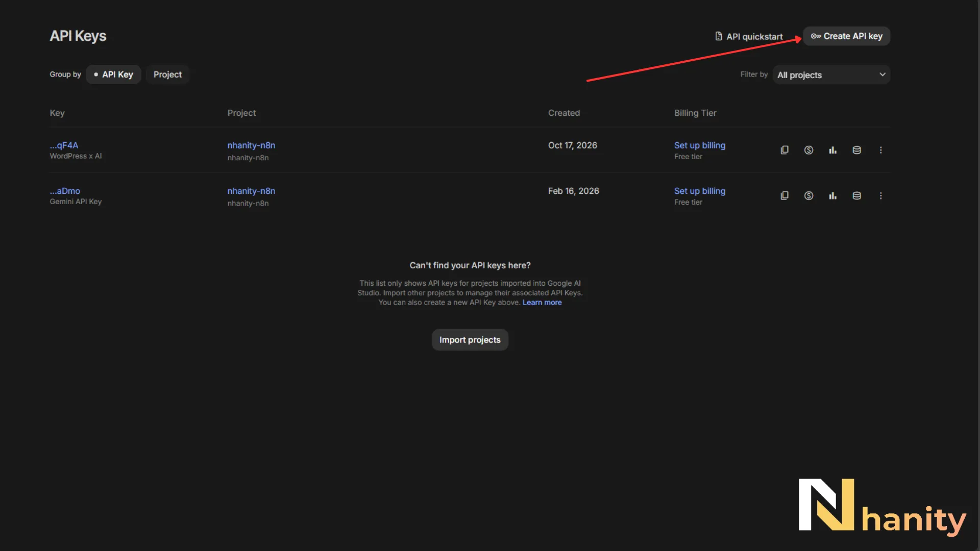Viewport: 980px width, 551px height.
Task: Open the ...qF4A key details
Action: (x=64, y=145)
